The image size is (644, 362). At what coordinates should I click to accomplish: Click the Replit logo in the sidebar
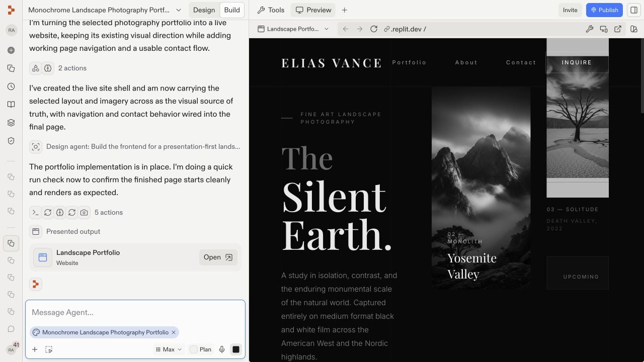(x=11, y=10)
